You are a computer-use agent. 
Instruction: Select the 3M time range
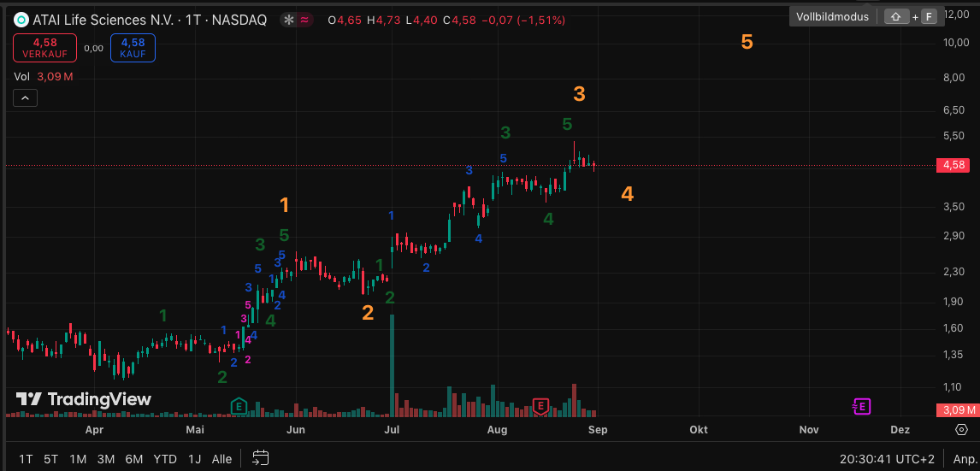[106, 459]
